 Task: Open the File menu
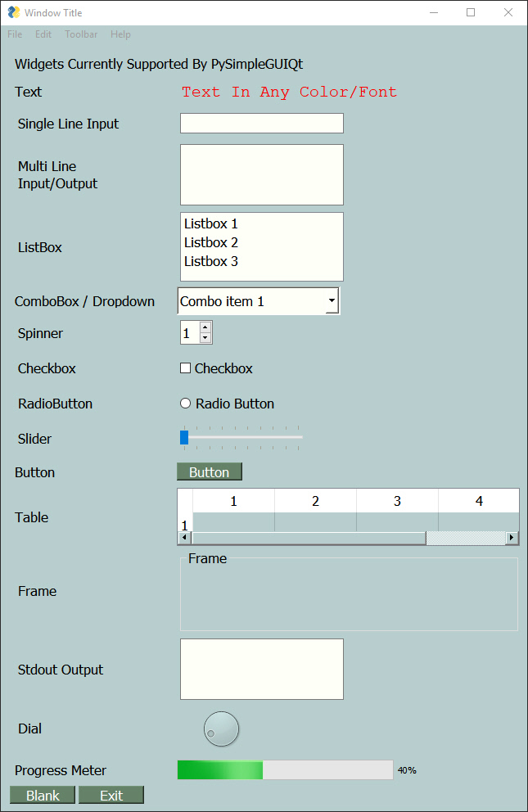tap(15, 34)
